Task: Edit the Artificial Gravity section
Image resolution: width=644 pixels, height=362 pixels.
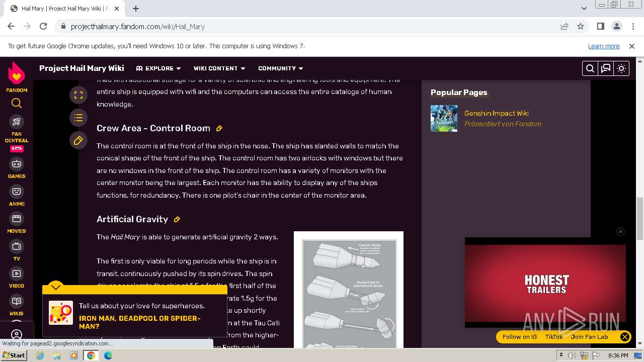Action: click(177, 219)
